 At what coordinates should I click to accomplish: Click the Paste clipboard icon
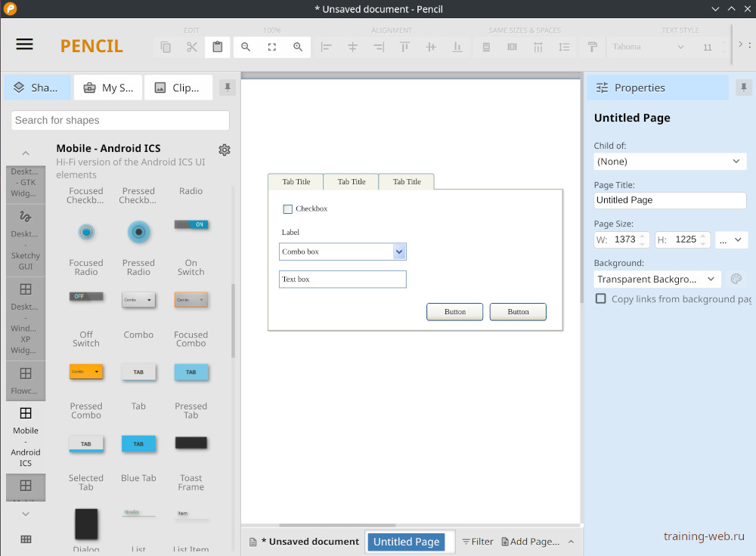tap(218, 47)
